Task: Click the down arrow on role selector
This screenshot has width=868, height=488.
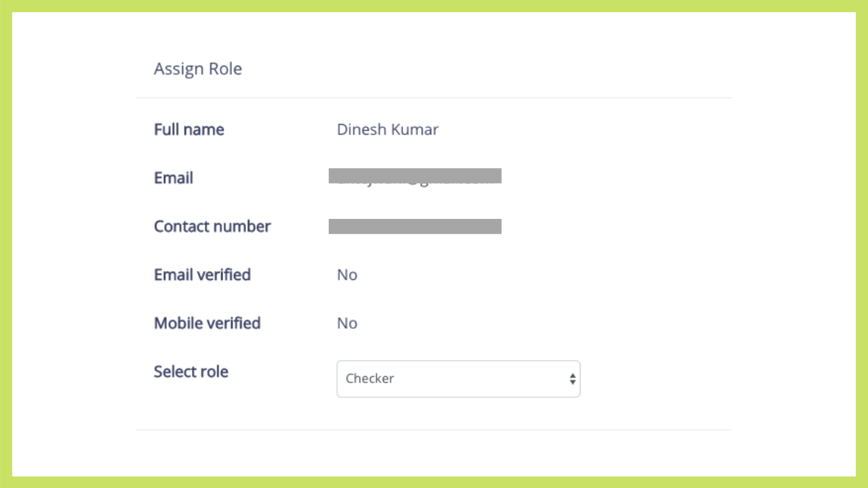Action: pyautogui.click(x=573, y=382)
